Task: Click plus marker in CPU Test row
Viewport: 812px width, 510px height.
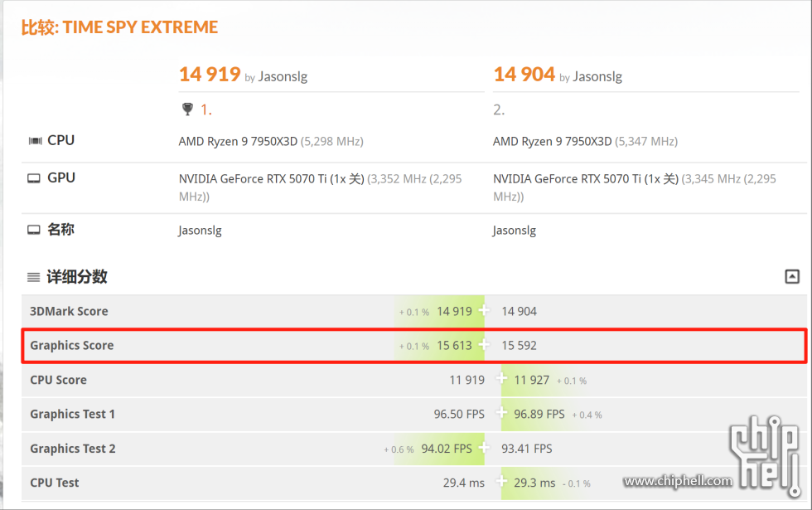Action: 501,481
